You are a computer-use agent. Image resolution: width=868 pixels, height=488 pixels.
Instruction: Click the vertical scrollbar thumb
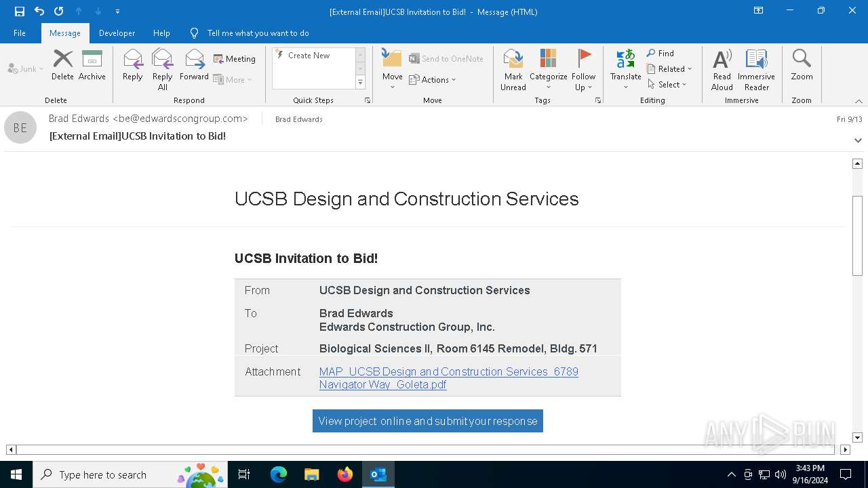pyautogui.click(x=857, y=235)
